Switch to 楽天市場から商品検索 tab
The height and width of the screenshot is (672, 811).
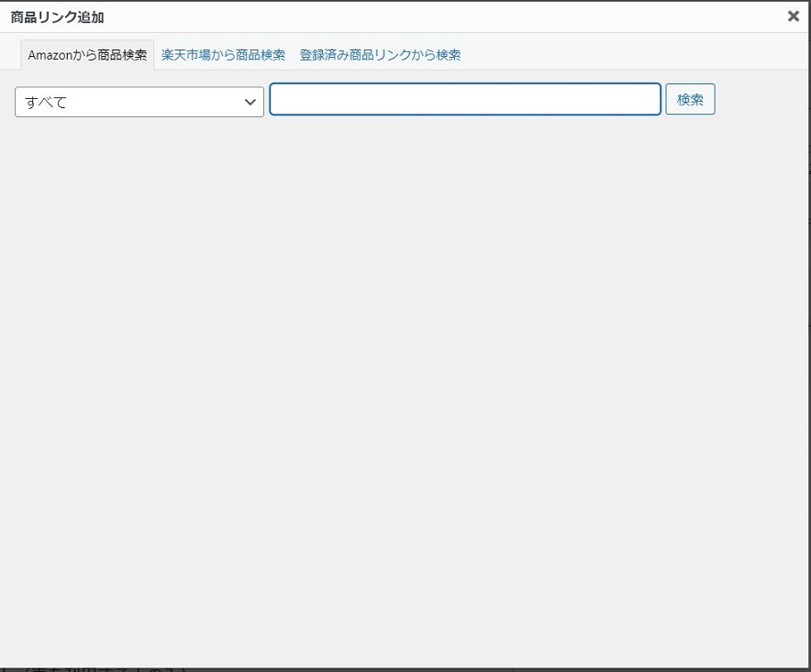pyautogui.click(x=223, y=55)
